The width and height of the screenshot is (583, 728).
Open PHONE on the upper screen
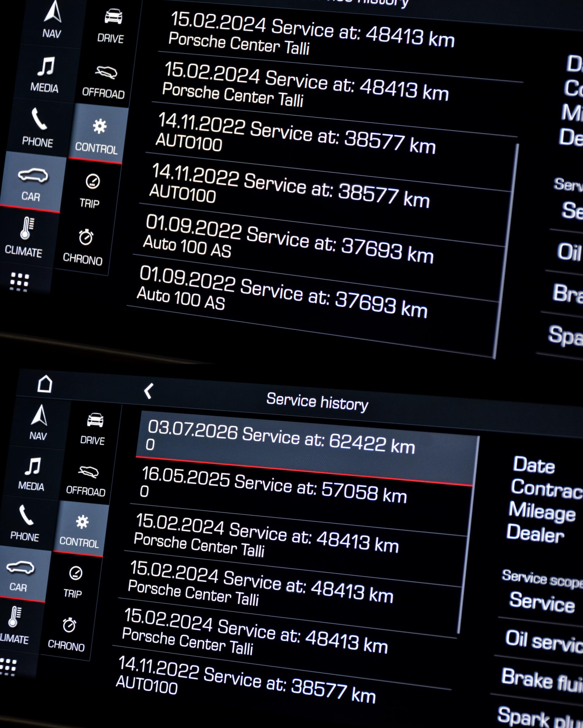point(38,128)
